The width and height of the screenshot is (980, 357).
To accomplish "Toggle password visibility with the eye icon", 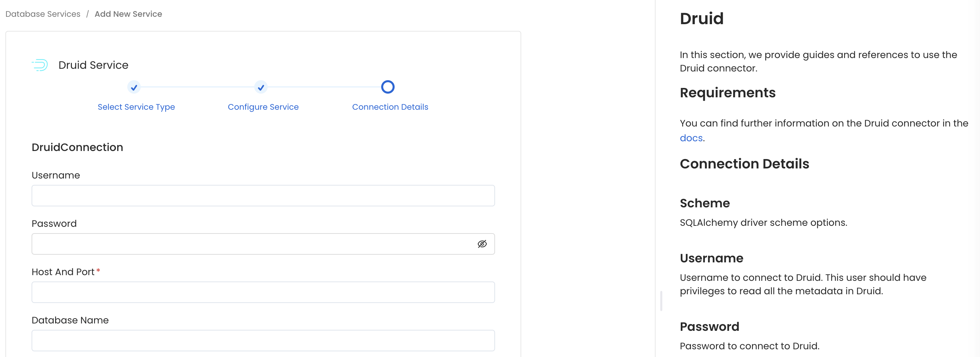I will [x=482, y=244].
